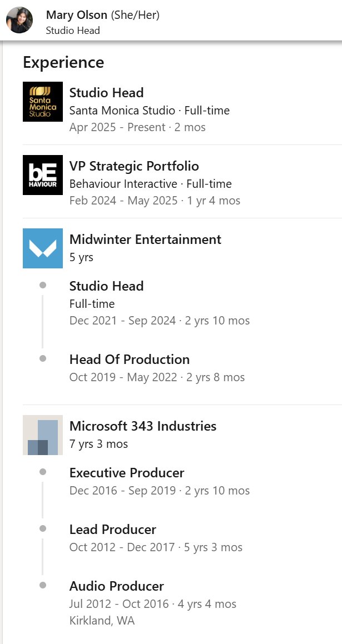
Task: Click the Behaviour Interactive logo
Action: tap(43, 175)
